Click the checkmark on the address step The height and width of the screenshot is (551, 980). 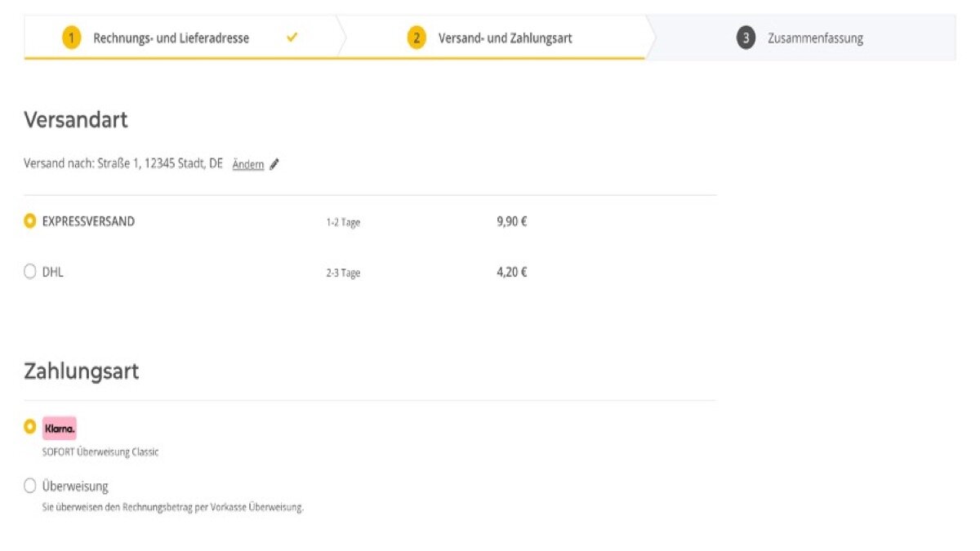coord(292,38)
